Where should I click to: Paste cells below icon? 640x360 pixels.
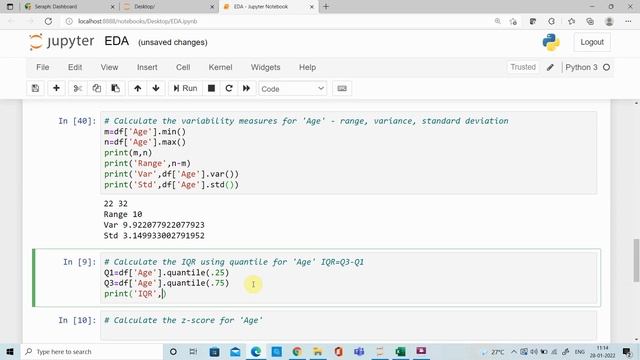(116, 89)
